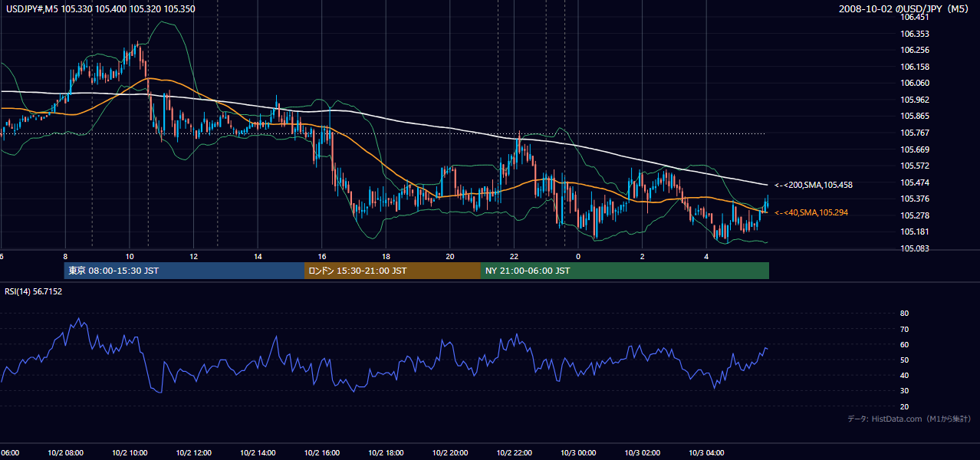Image resolution: width=980 pixels, height=460 pixels.
Task: Click price axis value 105.278
Action: [x=915, y=215]
